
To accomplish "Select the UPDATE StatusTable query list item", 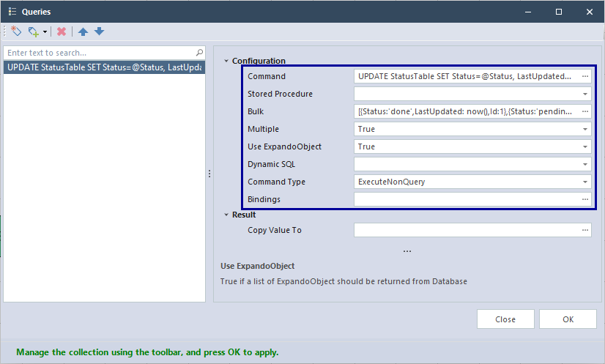I will click(x=104, y=67).
